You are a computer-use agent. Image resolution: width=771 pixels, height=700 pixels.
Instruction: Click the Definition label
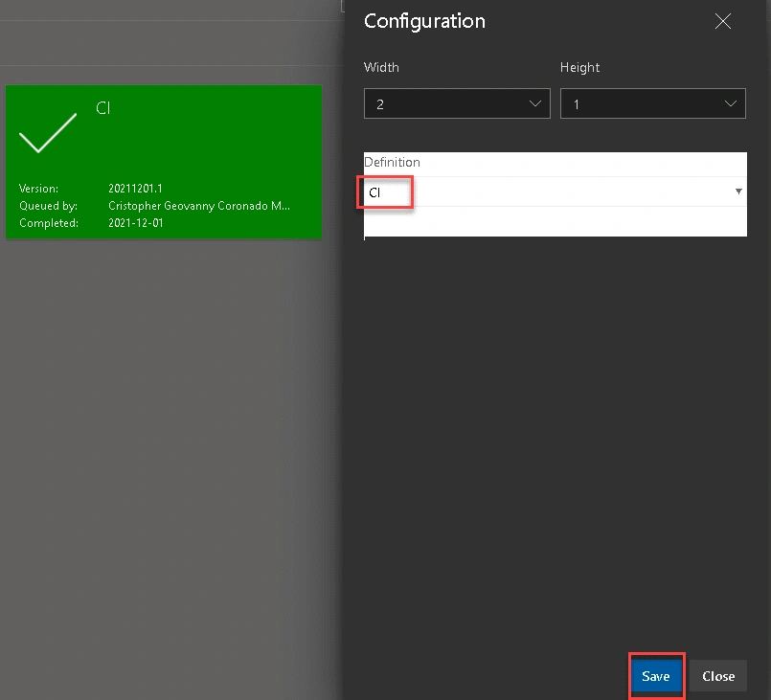pyautogui.click(x=392, y=162)
